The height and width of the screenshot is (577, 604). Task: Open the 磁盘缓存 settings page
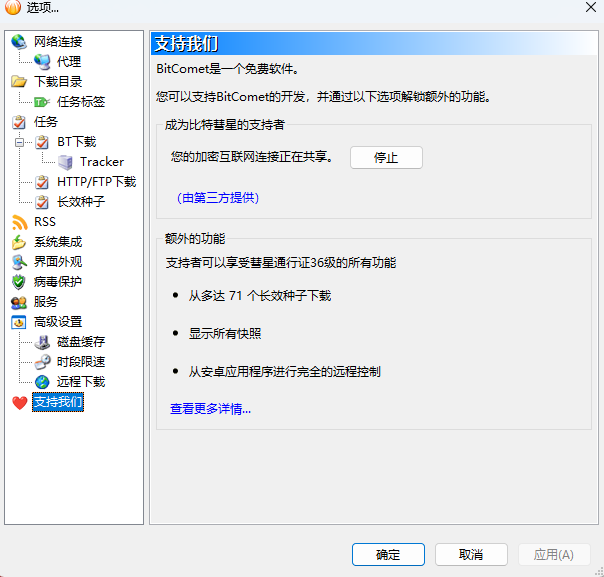[x=81, y=342]
